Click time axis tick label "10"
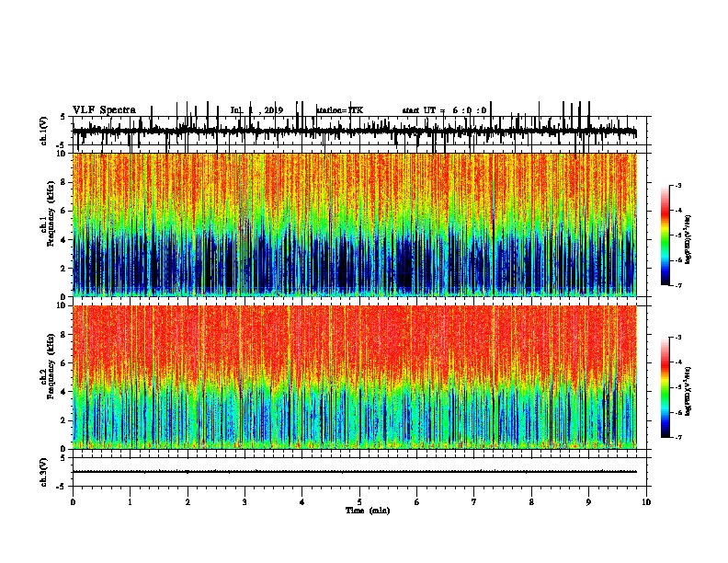Screen dimensions: 728x563 click(x=646, y=502)
